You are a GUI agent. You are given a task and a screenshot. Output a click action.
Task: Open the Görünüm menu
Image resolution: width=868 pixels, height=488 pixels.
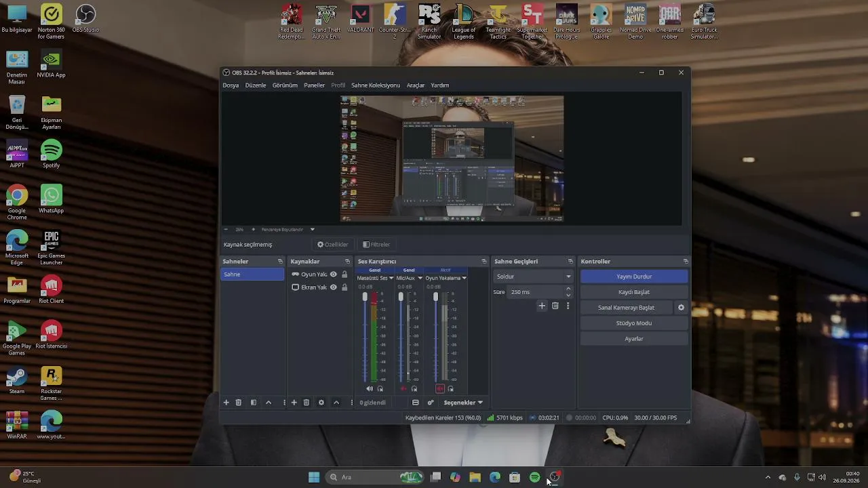point(285,85)
